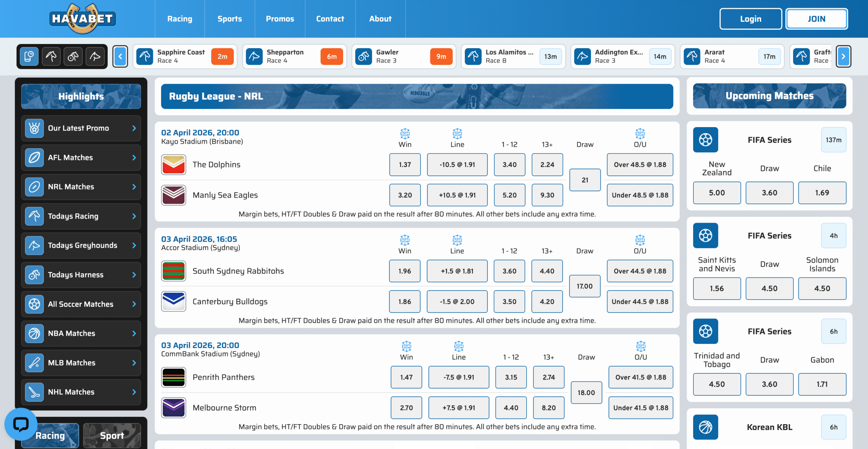Open the Promos menu item
This screenshot has width=868, height=449.
280,19
